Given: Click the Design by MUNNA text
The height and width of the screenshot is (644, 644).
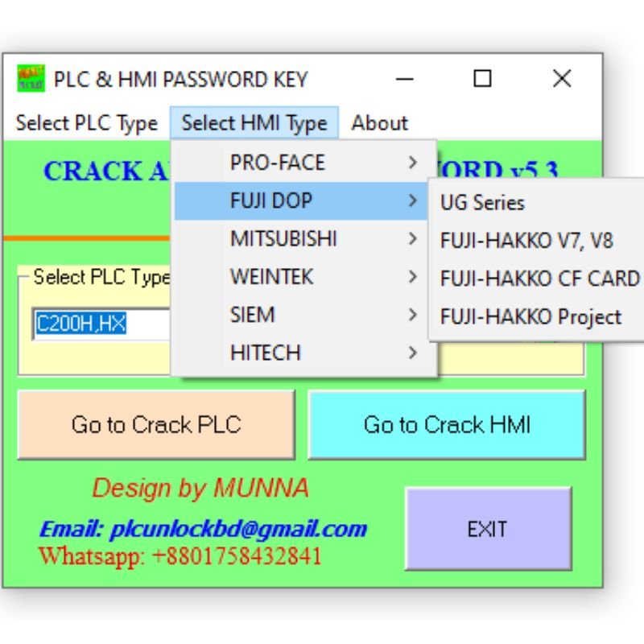Looking at the screenshot, I should [200, 488].
